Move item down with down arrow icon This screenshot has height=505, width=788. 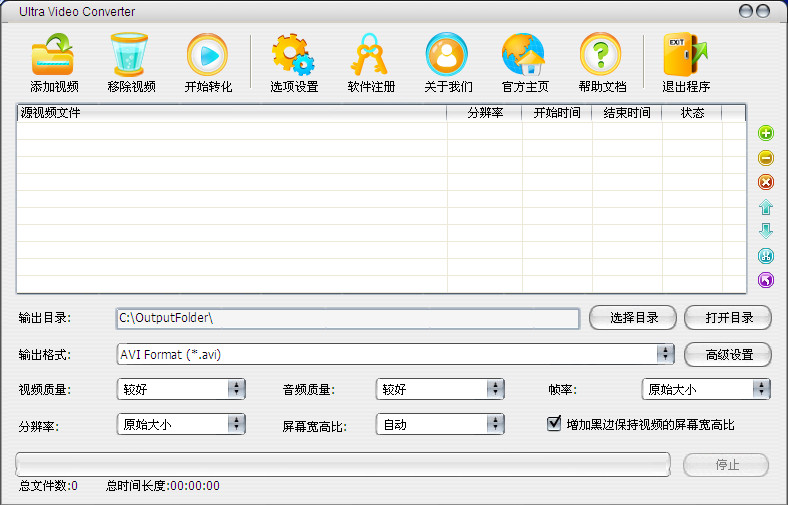(x=765, y=231)
